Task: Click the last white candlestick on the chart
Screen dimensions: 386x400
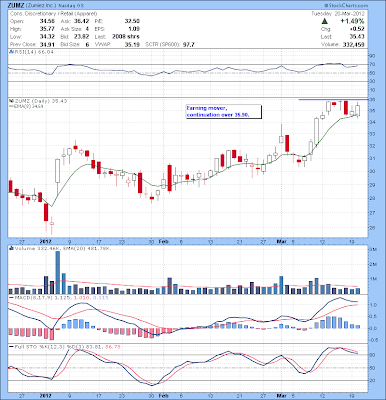Action: click(358, 109)
